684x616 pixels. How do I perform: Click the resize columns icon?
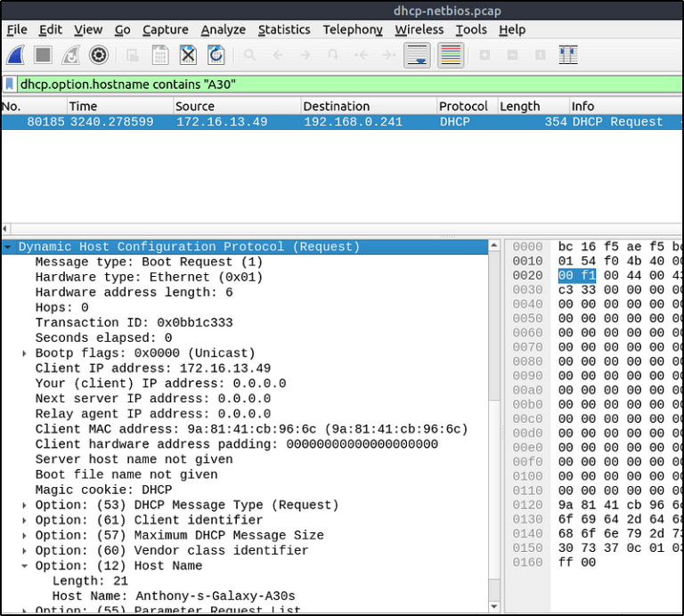point(567,55)
